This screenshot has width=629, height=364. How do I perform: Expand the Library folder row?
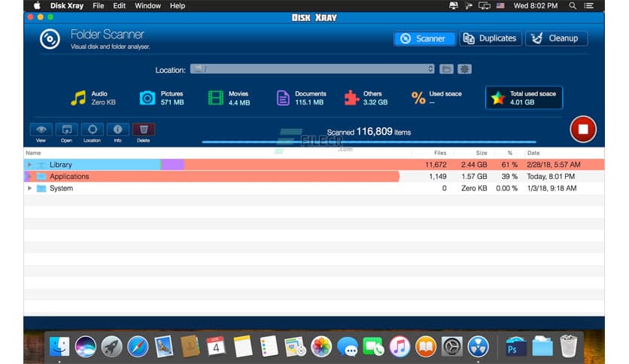click(x=29, y=165)
